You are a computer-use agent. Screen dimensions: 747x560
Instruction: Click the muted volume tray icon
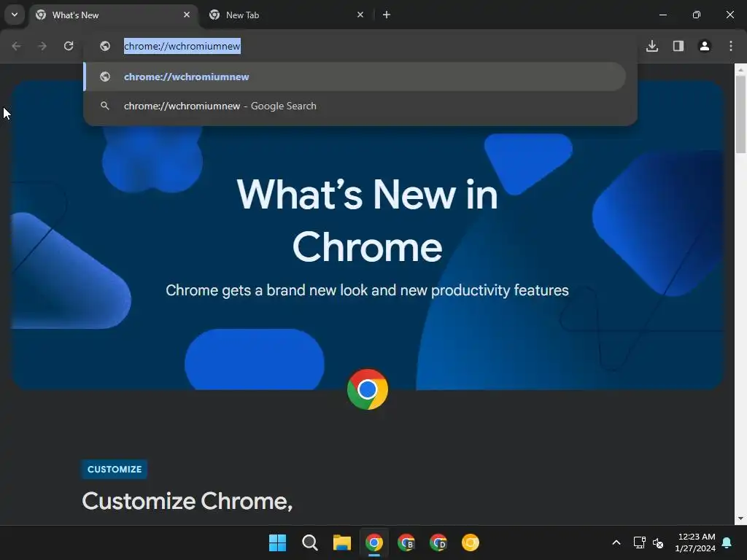coord(658,542)
